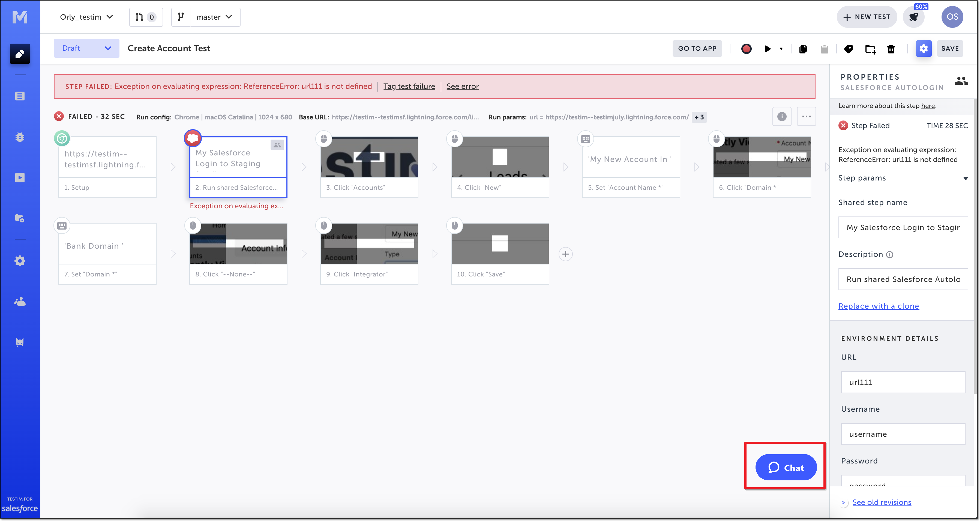Click the Description info icon
This screenshot has width=980, height=521.
889,255
